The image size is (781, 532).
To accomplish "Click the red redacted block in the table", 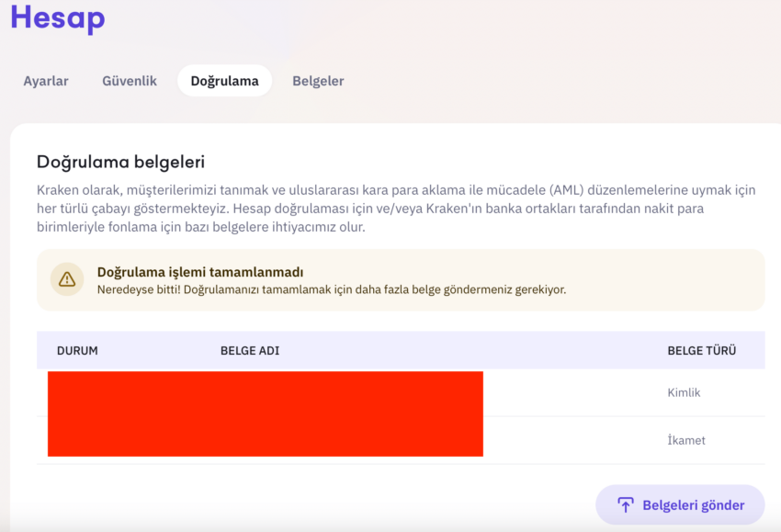I will (266, 414).
